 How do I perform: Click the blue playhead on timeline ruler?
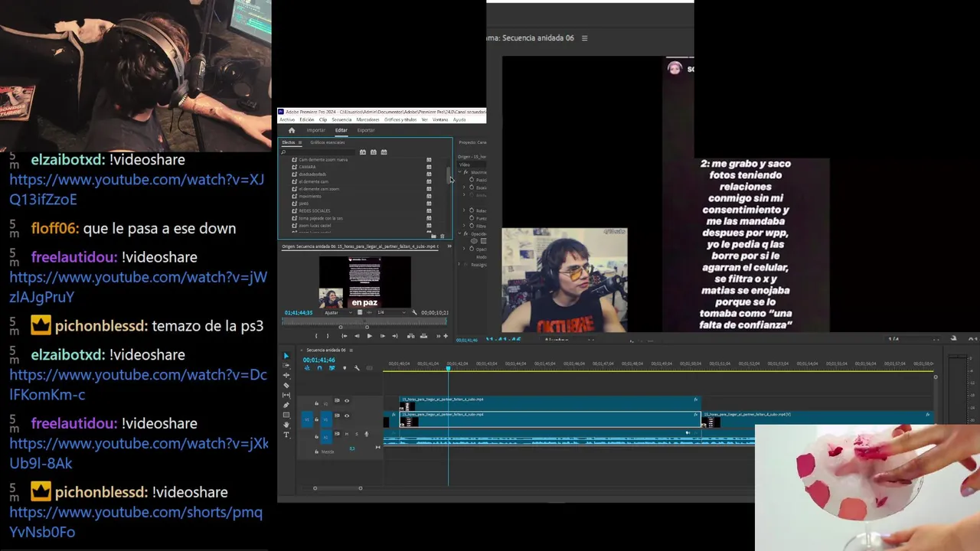pyautogui.click(x=449, y=368)
